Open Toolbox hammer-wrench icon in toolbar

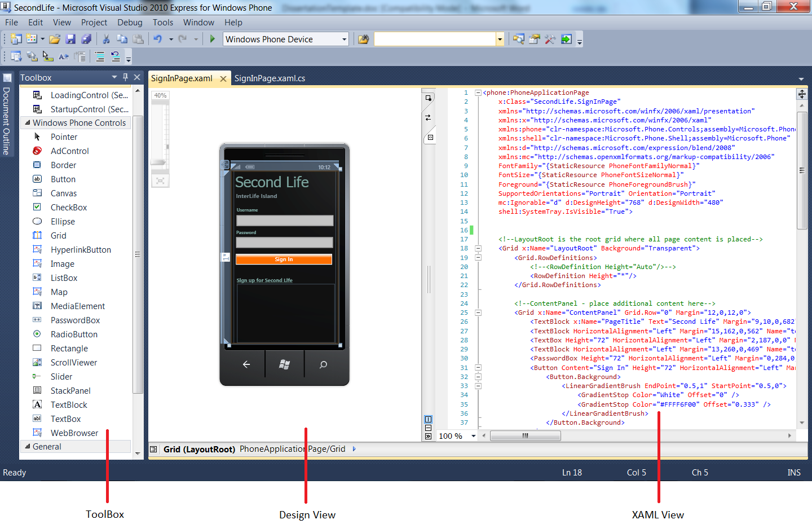tap(550, 39)
